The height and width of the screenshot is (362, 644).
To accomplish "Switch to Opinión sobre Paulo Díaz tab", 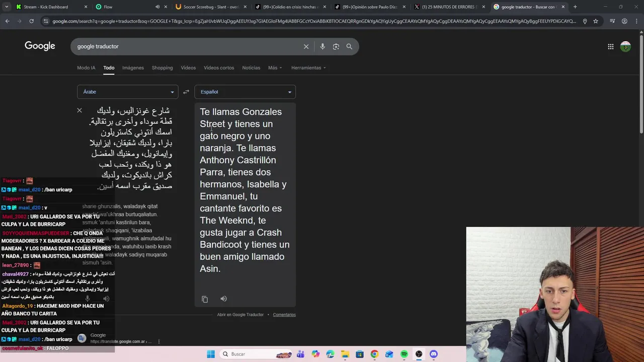I will click(370, 7).
